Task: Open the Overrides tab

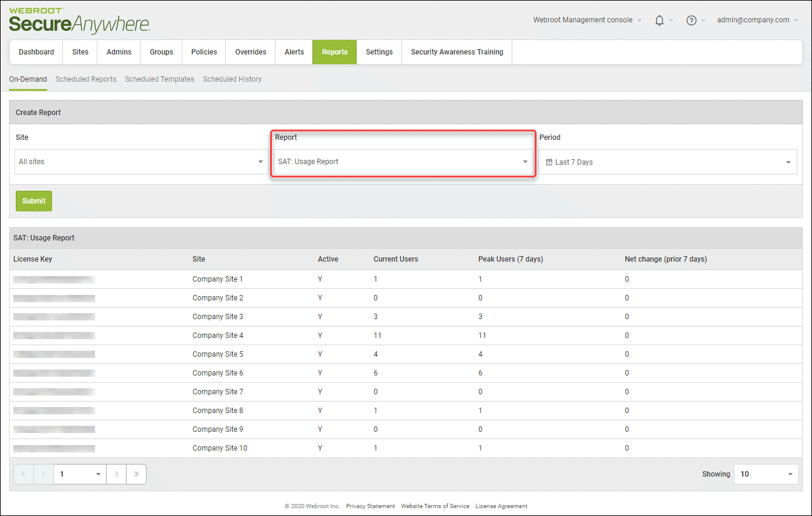Action: [x=251, y=52]
